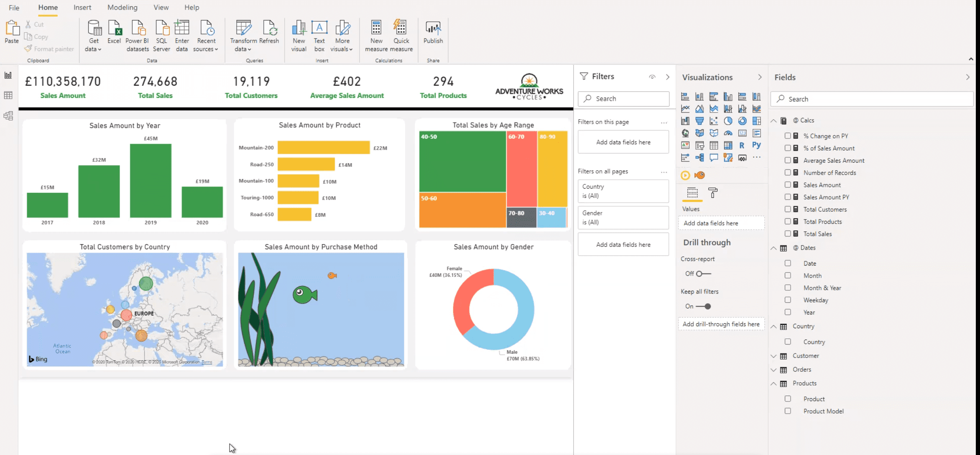980x455 pixels.
Task: Tick the Month & Year field checkbox
Action: pyautogui.click(x=788, y=288)
